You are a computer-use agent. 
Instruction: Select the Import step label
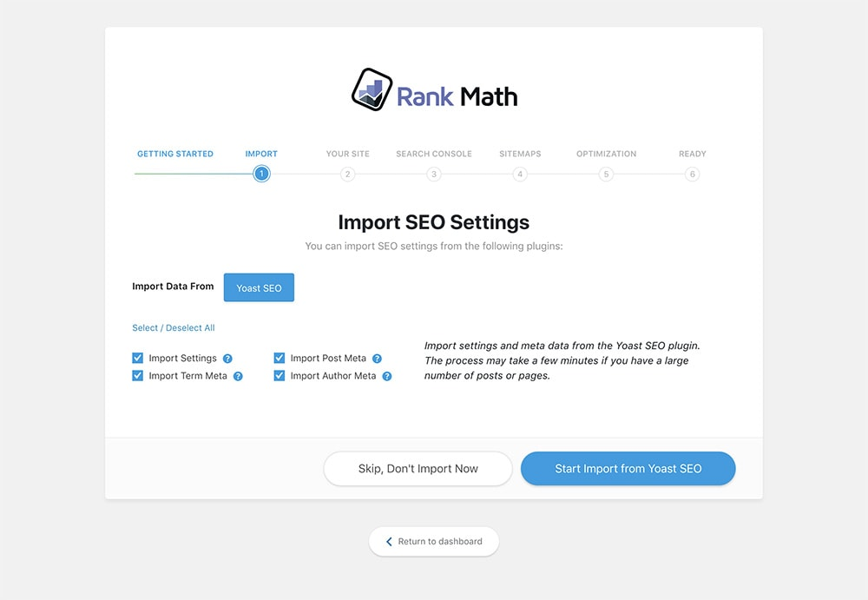click(261, 154)
